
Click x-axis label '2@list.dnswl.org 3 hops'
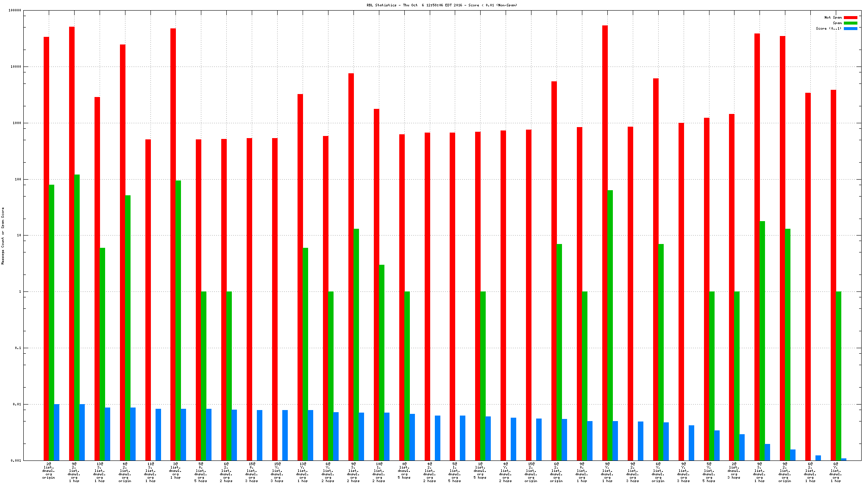coord(734,471)
